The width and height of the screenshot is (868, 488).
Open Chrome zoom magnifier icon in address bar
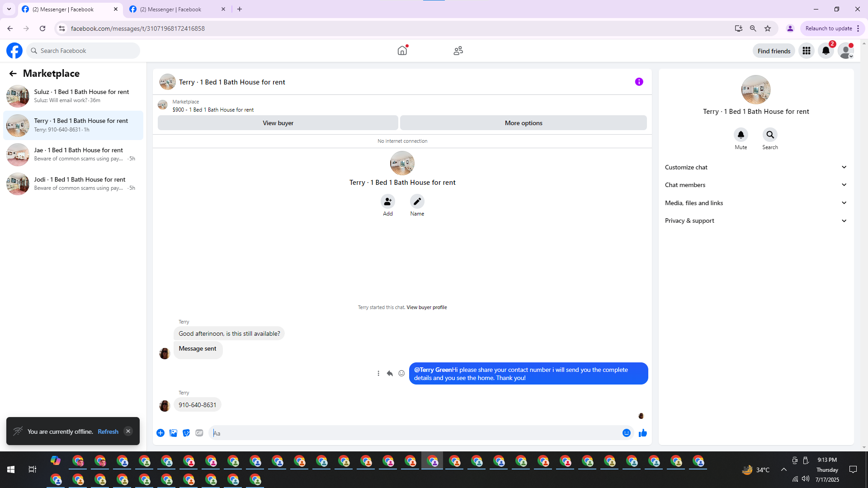coord(753,28)
